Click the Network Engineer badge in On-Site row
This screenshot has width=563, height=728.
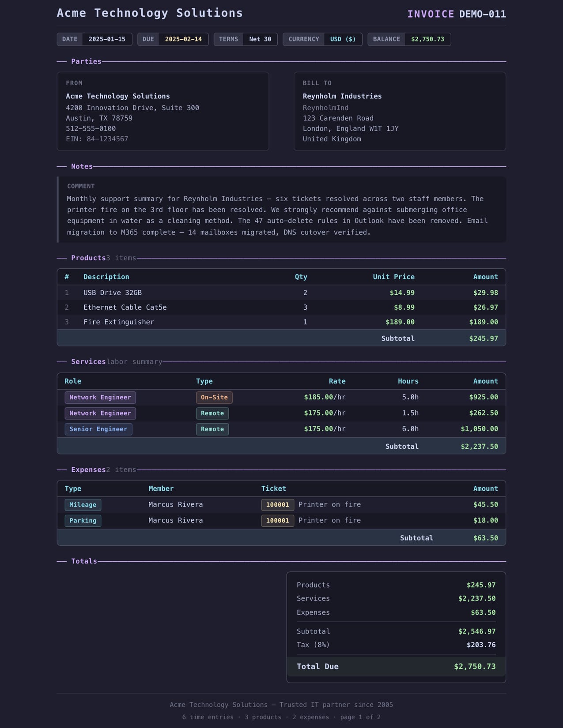[100, 398]
